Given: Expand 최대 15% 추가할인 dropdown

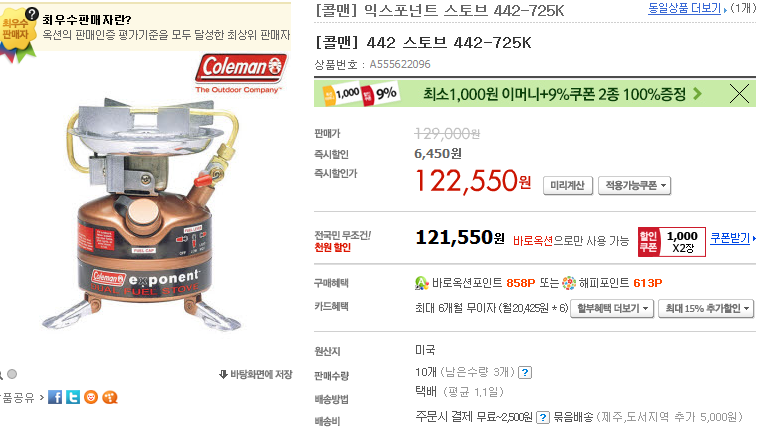Looking at the screenshot, I should click(706, 309).
